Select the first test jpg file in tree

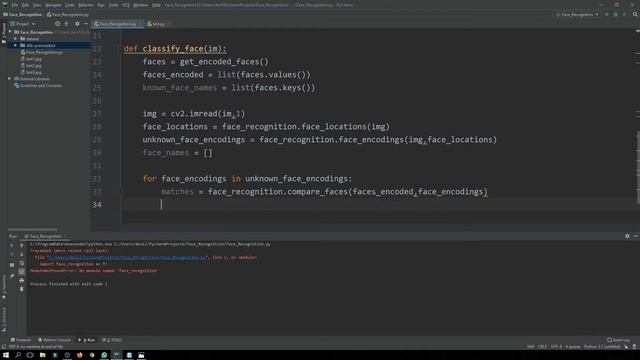click(31, 59)
